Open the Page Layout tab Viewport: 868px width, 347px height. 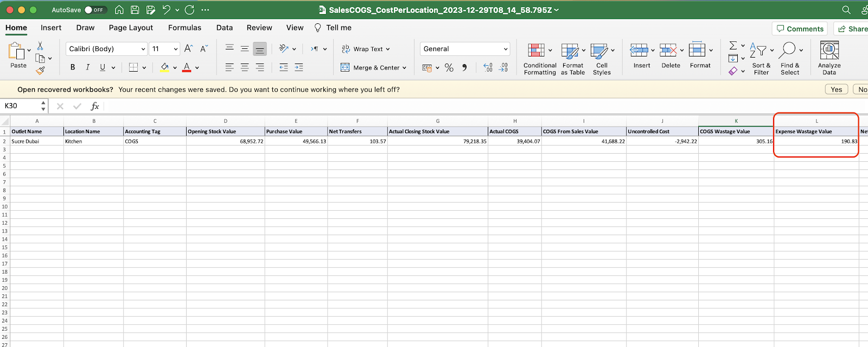click(131, 28)
